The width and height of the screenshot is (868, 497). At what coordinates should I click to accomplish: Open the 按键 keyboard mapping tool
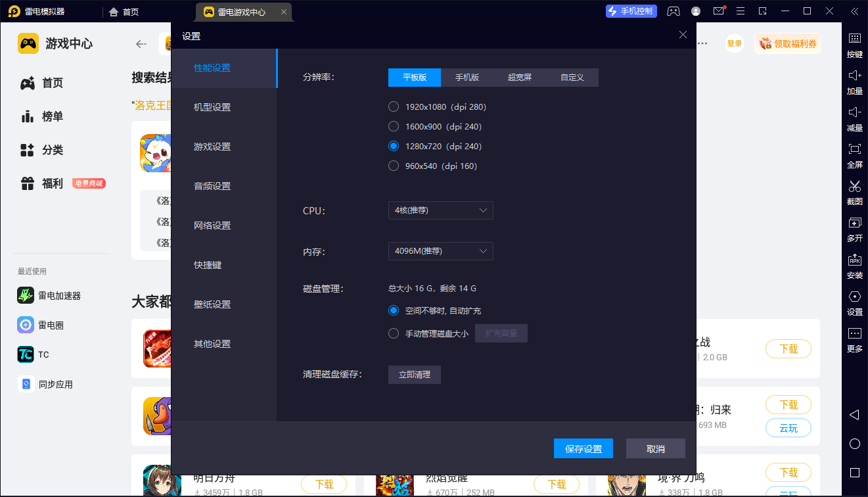click(x=854, y=45)
